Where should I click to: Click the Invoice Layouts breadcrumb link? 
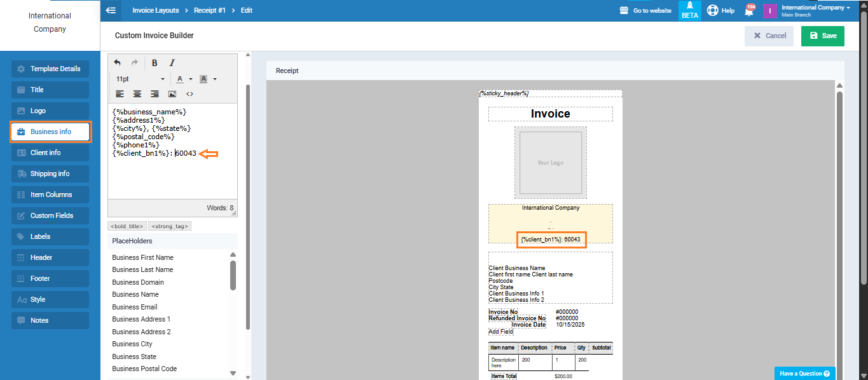pos(156,10)
